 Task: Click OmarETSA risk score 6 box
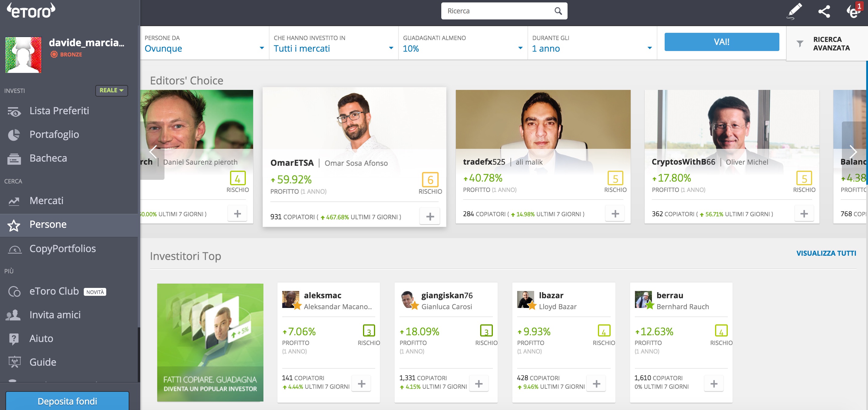click(430, 180)
